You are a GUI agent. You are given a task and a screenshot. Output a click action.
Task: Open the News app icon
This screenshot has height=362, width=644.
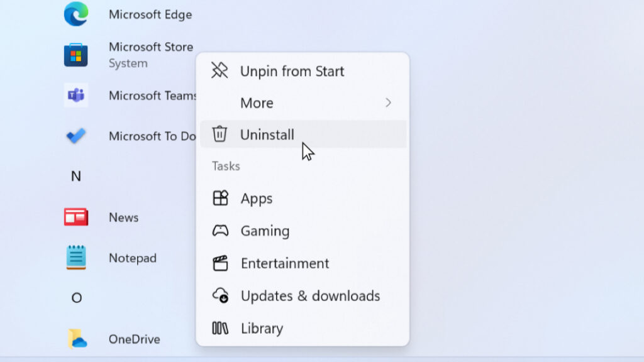click(x=75, y=217)
